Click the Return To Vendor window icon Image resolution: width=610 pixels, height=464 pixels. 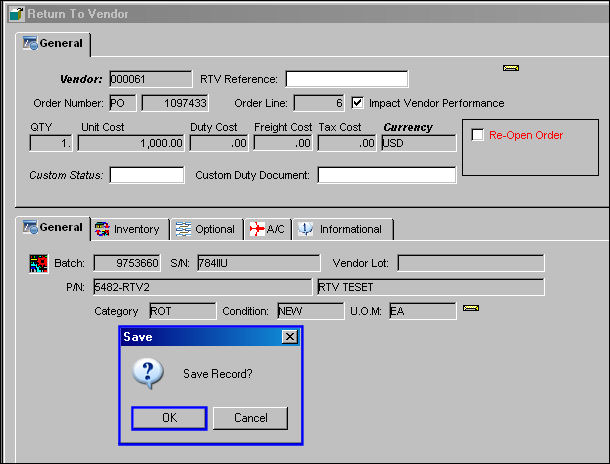[x=17, y=14]
